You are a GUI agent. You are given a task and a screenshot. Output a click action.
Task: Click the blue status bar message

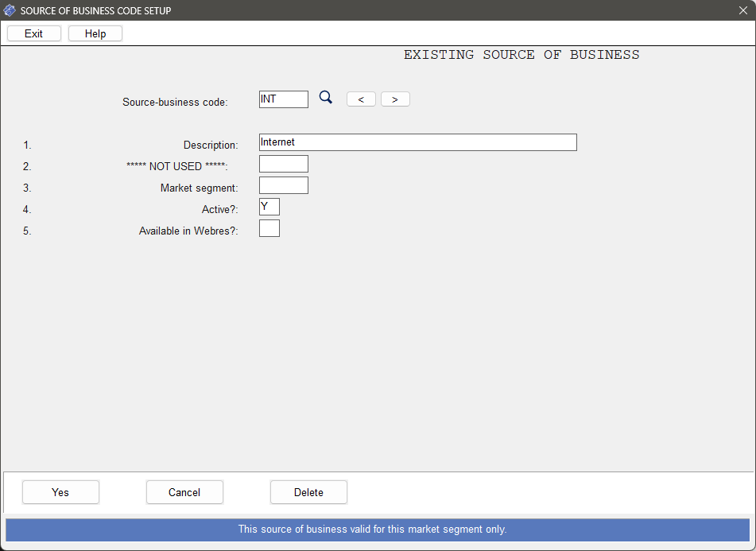coord(378,530)
